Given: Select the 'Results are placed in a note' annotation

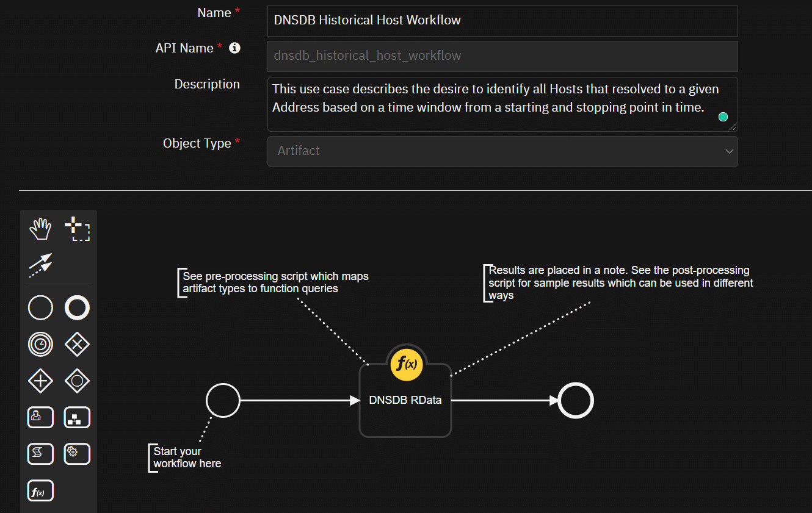Looking at the screenshot, I should pyautogui.click(x=620, y=282).
